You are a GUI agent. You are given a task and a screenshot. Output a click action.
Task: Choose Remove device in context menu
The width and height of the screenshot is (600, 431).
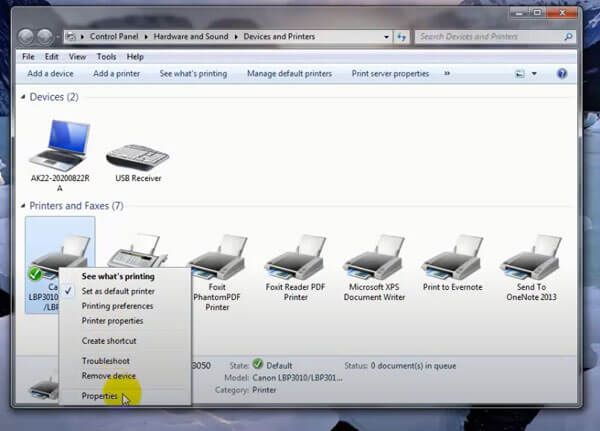(x=109, y=376)
